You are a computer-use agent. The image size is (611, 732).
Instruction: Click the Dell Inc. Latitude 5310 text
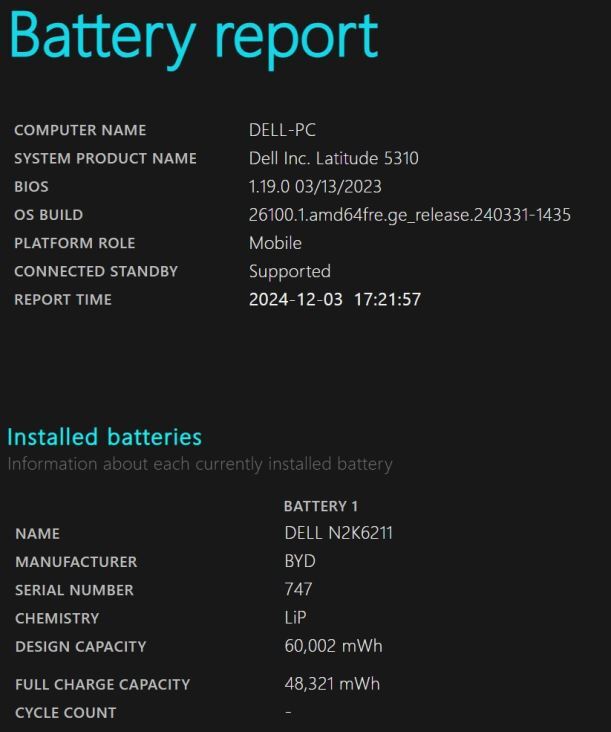tap(333, 158)
